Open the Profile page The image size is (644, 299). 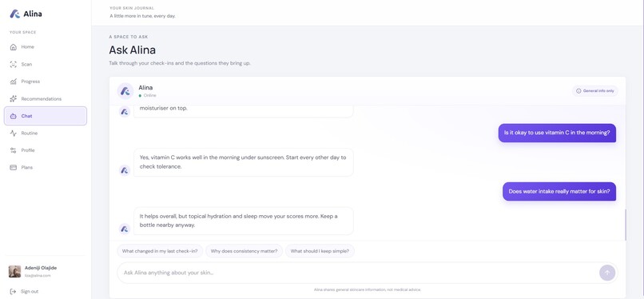tap(46, 150)
